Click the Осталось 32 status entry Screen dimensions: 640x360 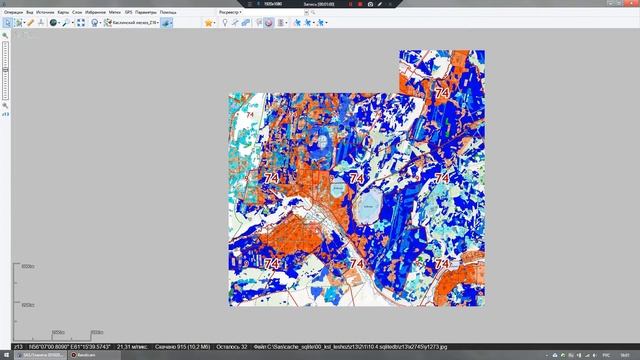pyautogui.click(x=231, y=347)
